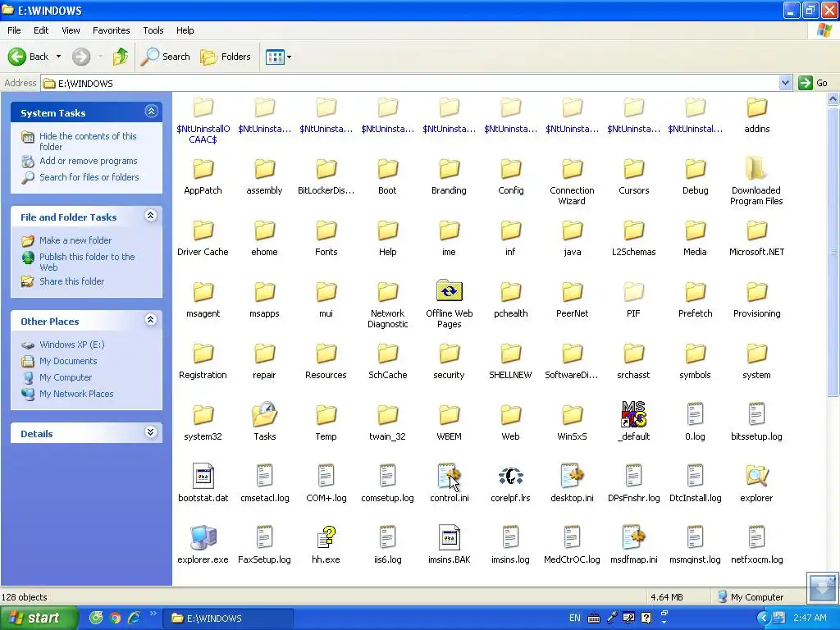This screenshot has width=840, height=630.
Task: Click Hide the contents of this folder
Action: [x=88, y=141]
